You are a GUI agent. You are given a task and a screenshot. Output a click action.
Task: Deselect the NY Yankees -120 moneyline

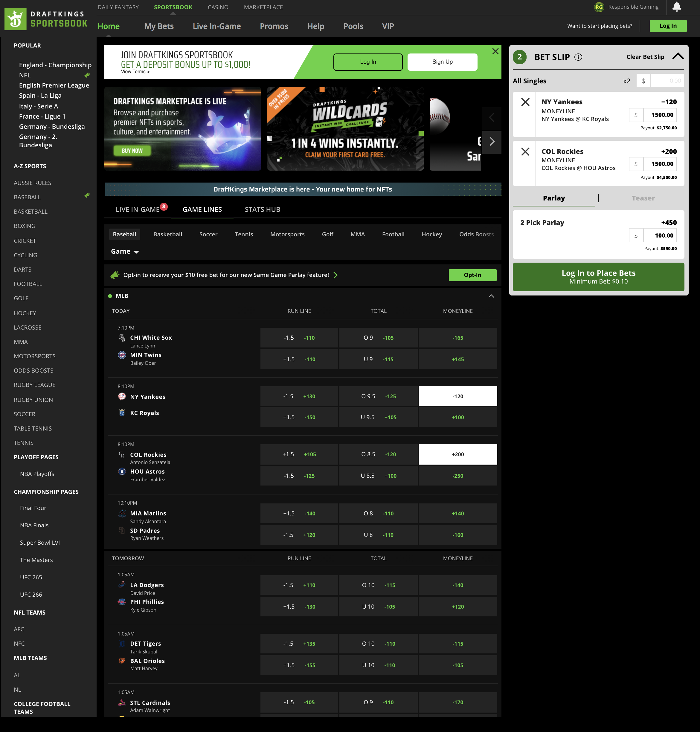coord(458,396)
